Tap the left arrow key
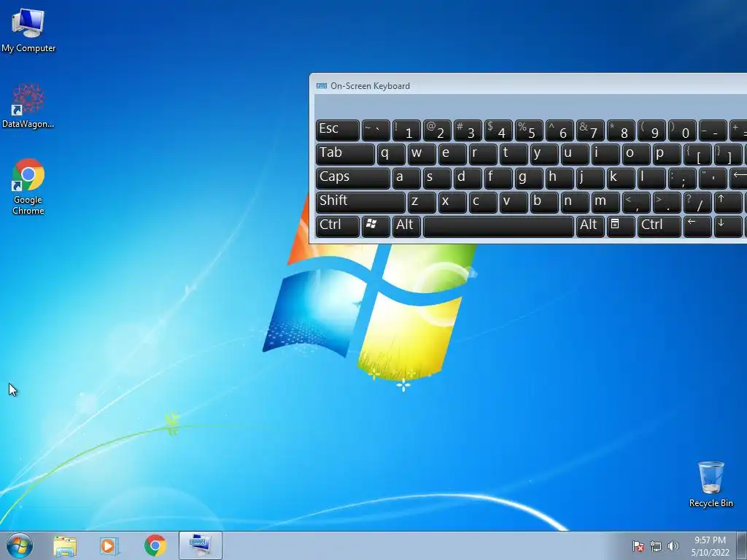747x560 pixels. tap(697, 226)
